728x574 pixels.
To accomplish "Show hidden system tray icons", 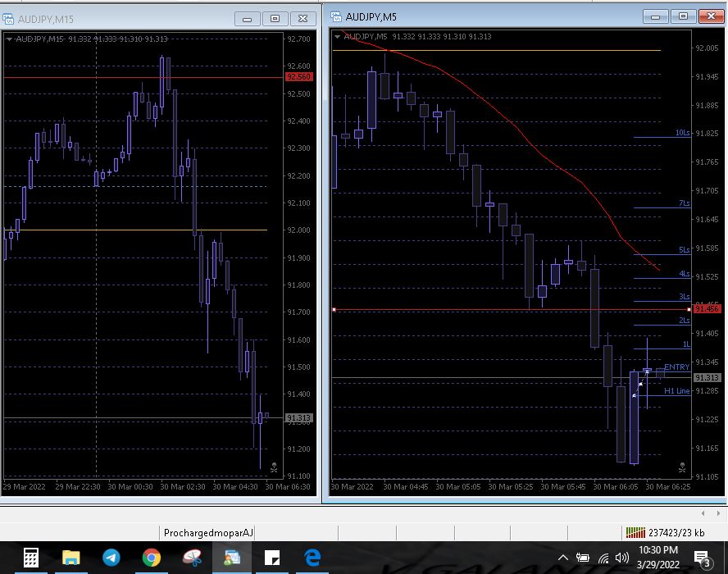I will (x=562, y=558).
